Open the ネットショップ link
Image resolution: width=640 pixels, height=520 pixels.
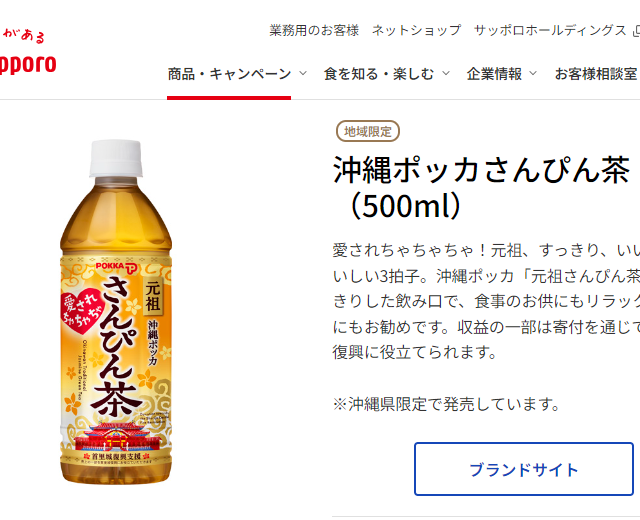(x=416, y=30)
